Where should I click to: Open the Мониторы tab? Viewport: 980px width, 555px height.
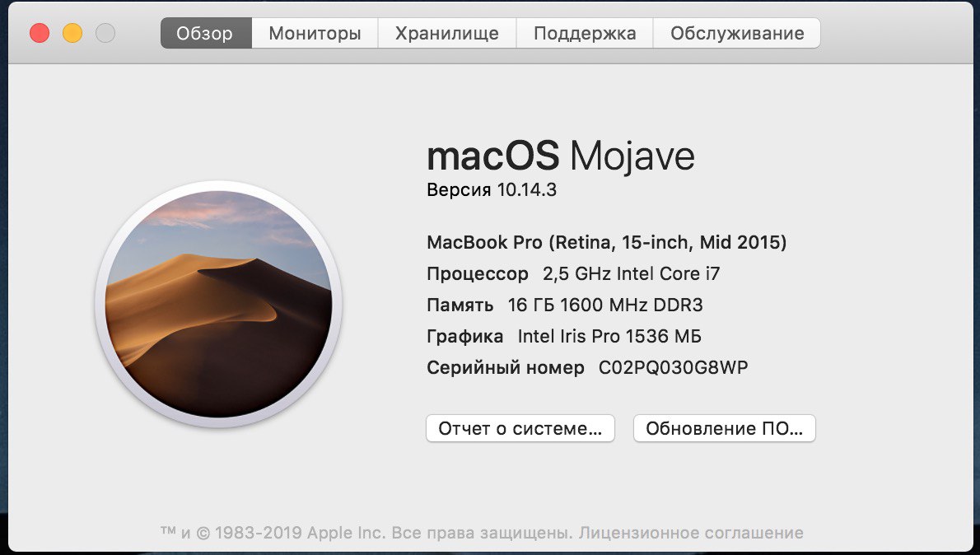click(x=315, y=33)
